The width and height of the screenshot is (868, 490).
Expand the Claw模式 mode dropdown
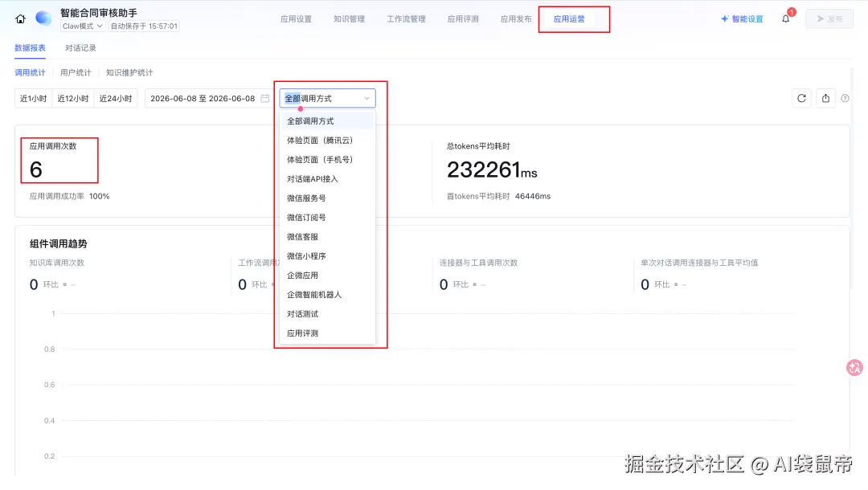(x=83, y=26)
